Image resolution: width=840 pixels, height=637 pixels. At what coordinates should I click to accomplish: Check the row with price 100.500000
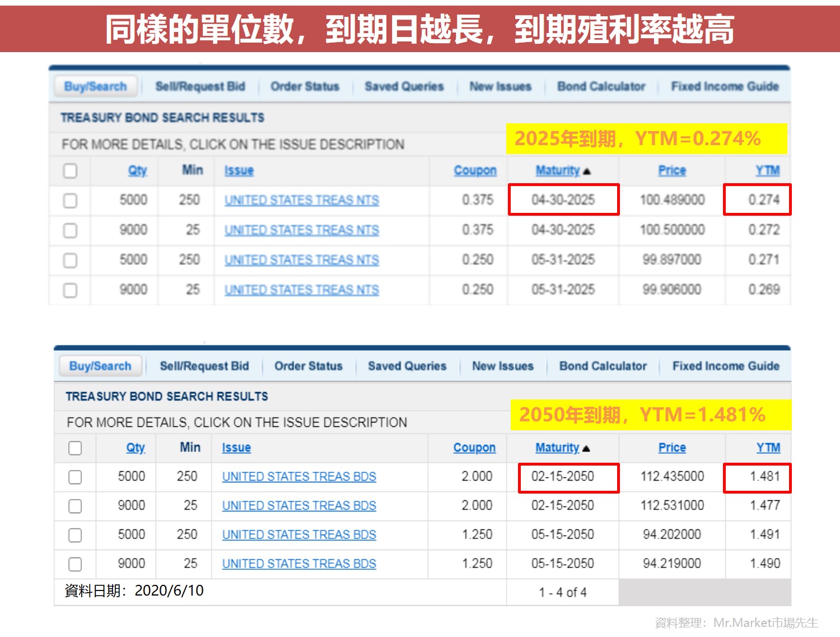[x=70, y=230]
